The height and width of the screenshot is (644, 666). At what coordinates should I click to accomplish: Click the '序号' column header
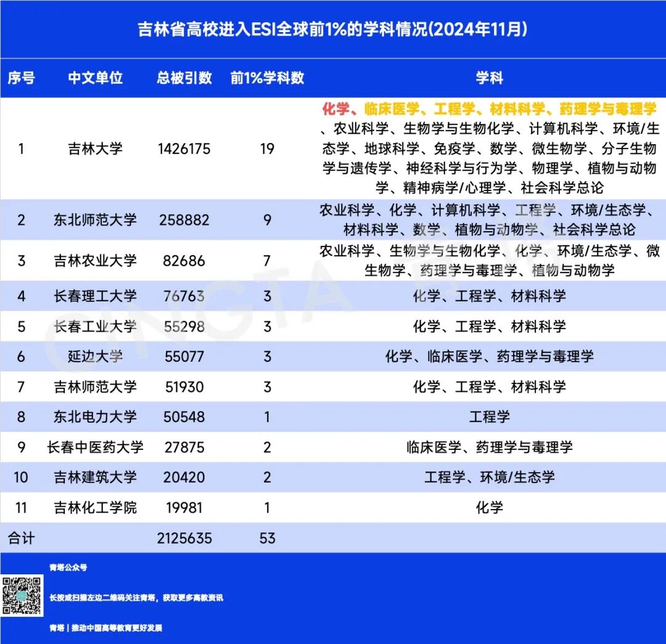tap(21, 78)
